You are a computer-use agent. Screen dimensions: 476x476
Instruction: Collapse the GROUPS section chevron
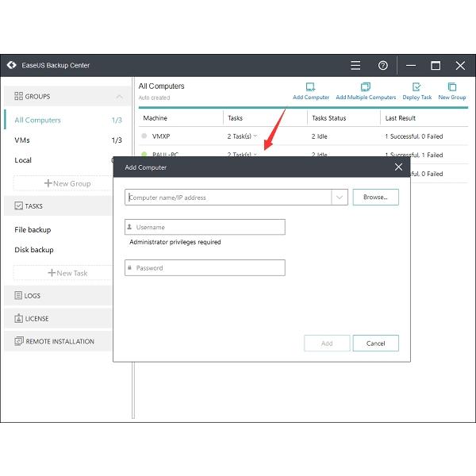click(x=120, y=97)
